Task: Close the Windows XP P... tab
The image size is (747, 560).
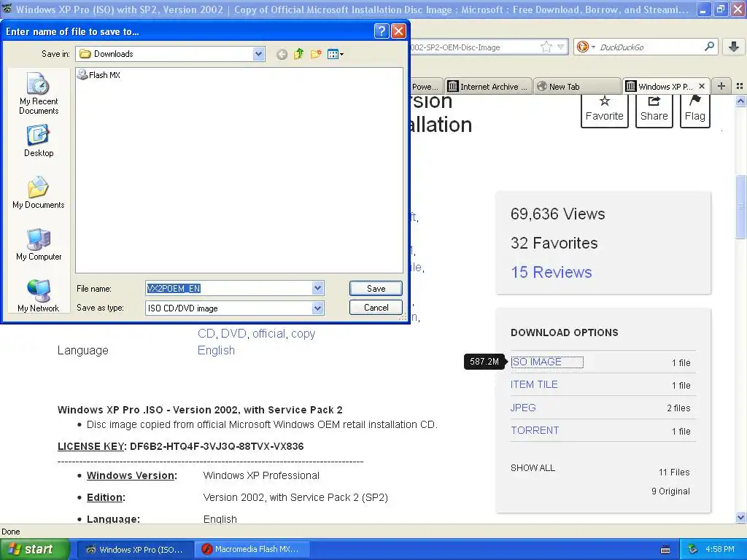Action: pos(701,86)
